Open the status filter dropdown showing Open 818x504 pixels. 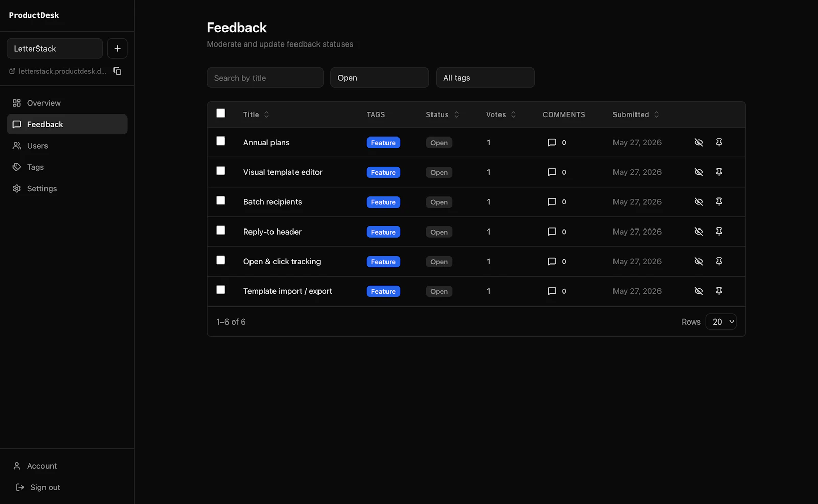(x=379, y=78)
